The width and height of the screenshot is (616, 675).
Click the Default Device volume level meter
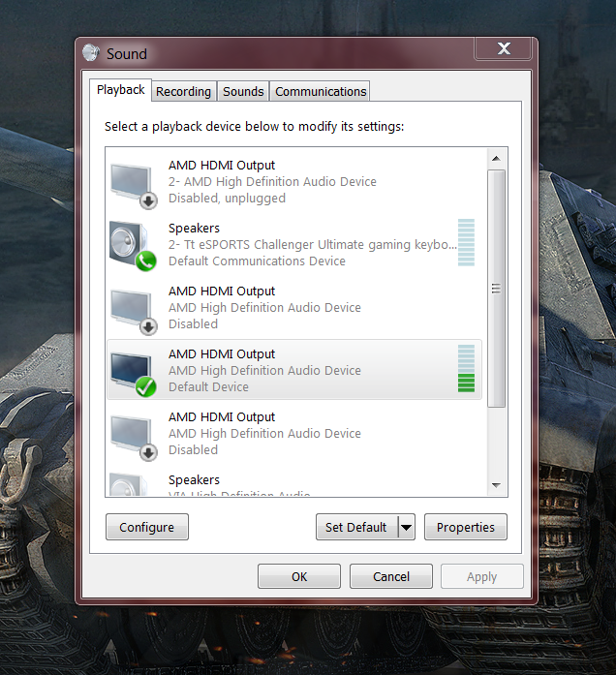point(466,369)
